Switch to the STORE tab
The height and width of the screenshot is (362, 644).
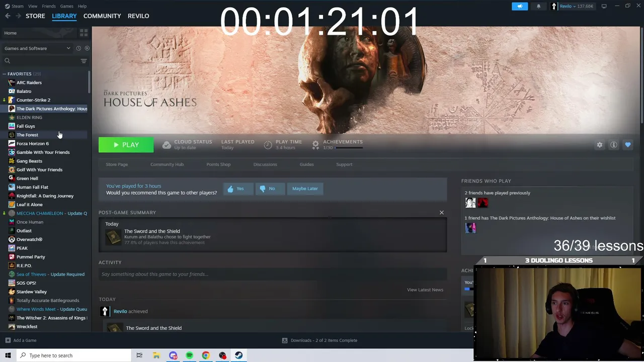tap(35, 16)
